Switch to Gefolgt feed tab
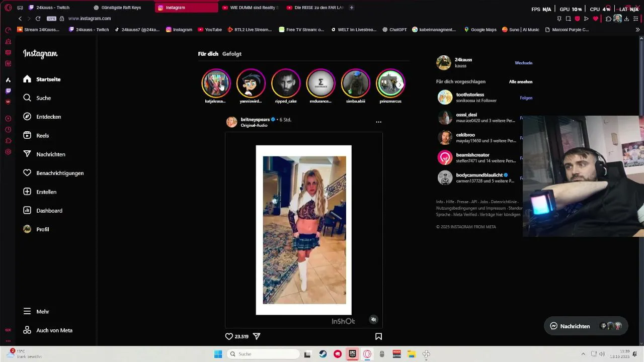The height and width of the screenshot is (362, 644). click(x=232, y=54)
